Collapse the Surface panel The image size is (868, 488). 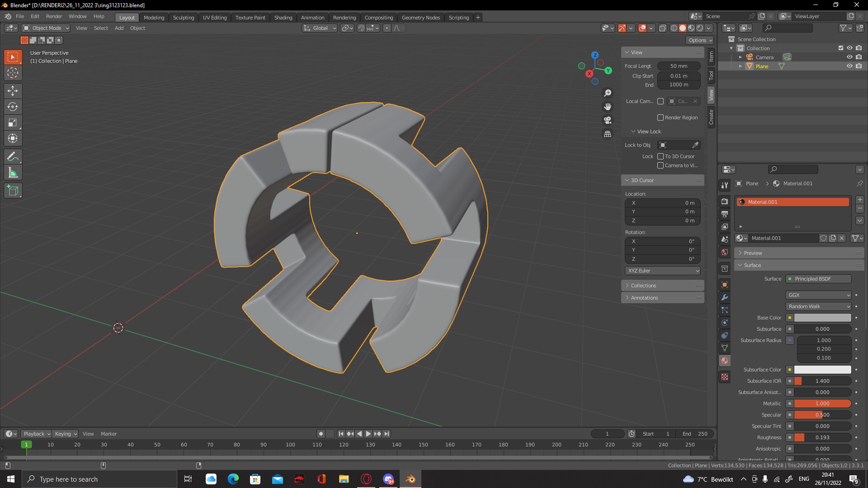[799, 265]
